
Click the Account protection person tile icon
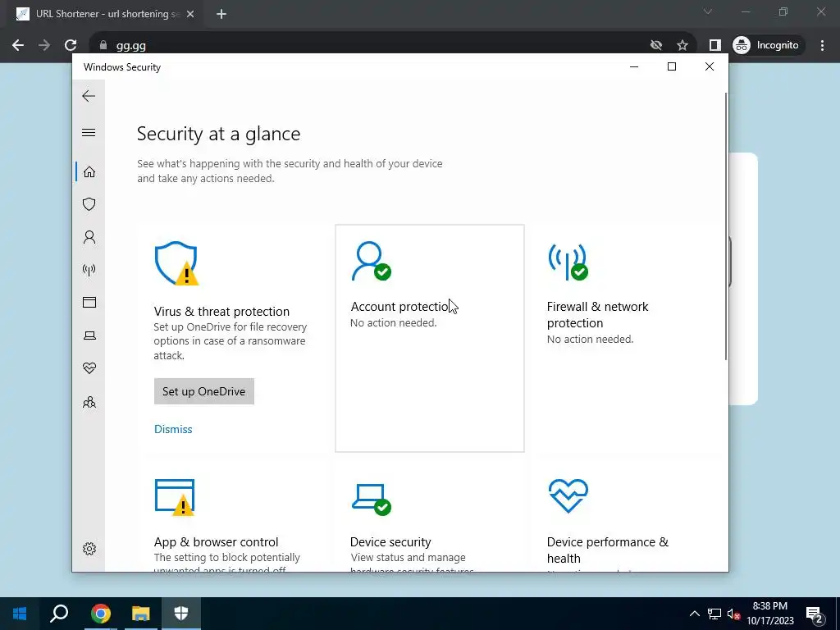click(x=372, y=262)
